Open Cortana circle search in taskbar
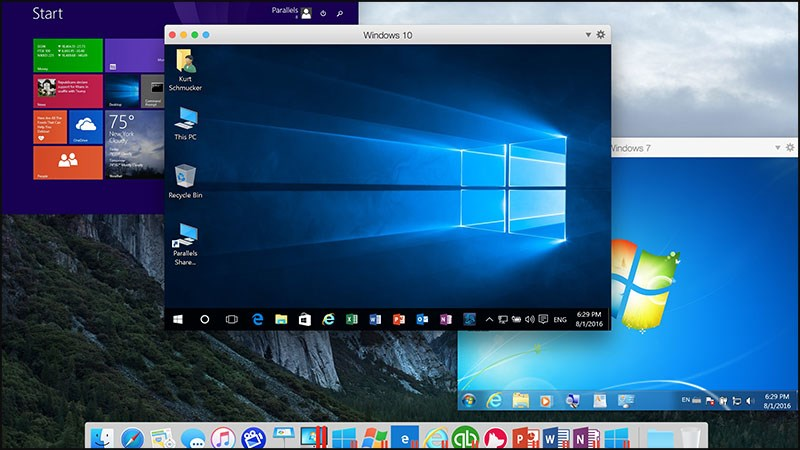Viewport: 800px width, 450px height. [x=205, y=319]
